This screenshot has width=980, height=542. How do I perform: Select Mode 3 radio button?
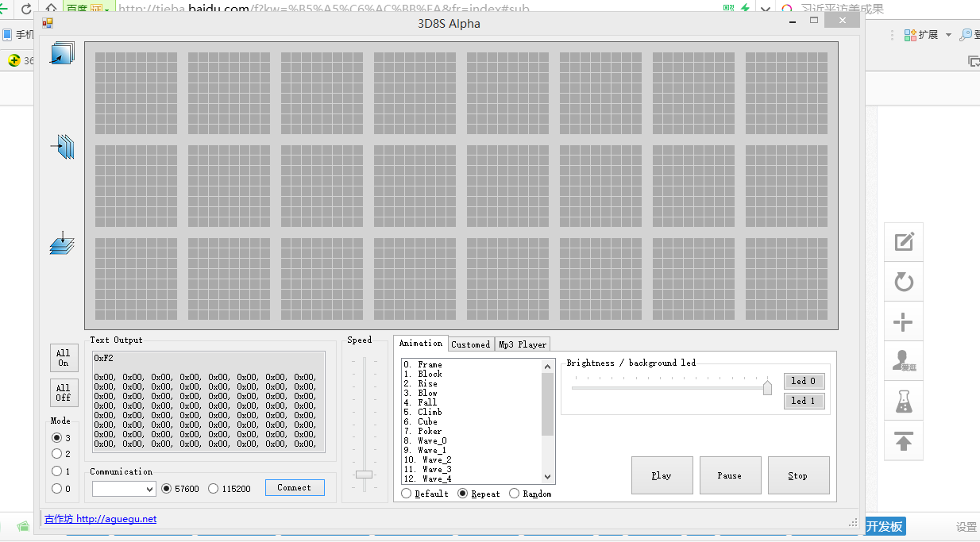click(x=56, y=437)
